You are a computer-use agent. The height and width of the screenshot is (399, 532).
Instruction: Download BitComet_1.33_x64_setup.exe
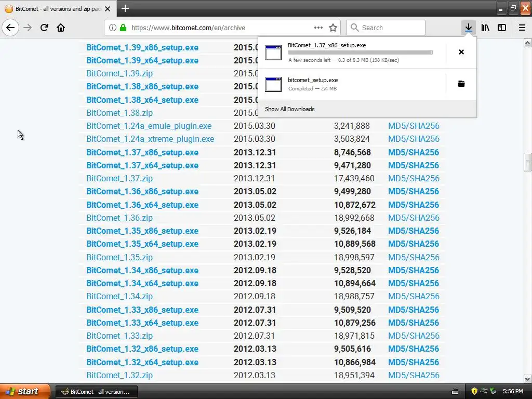tap(142, 323)
